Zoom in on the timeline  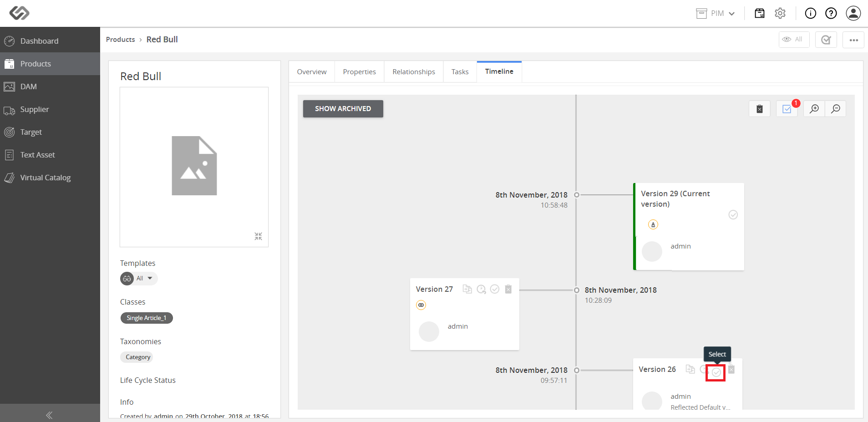click(814, 109)
